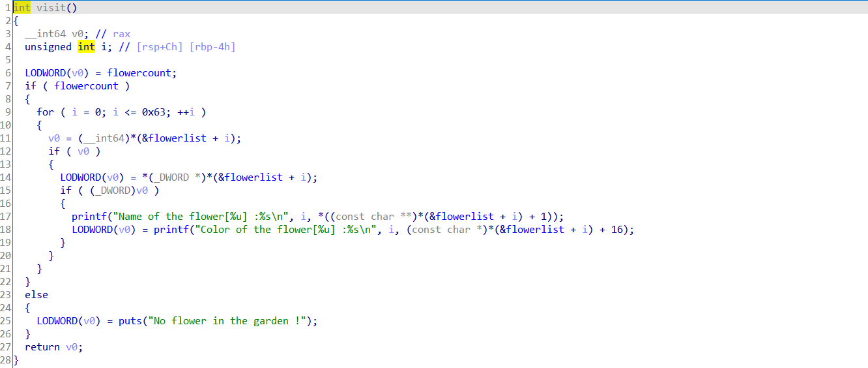Select LODWORD on line 6

[45, 72]
